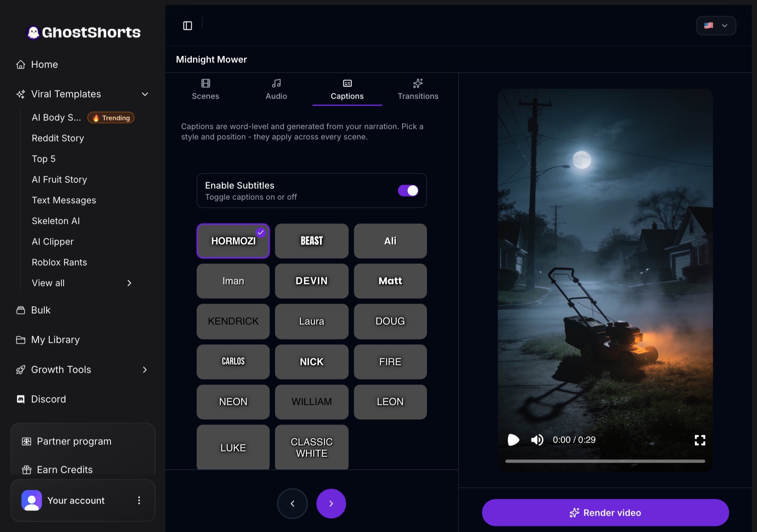Screen dimensions: 757x532
Task: Click the Discord icon in sidebar
Action: [21, 399]
